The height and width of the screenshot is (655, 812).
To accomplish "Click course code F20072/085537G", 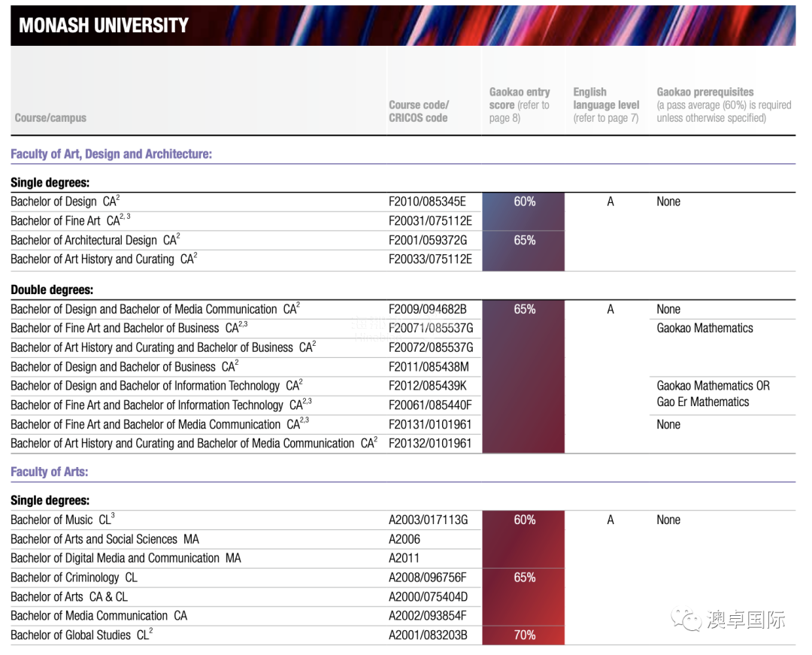I will [431, 347].
